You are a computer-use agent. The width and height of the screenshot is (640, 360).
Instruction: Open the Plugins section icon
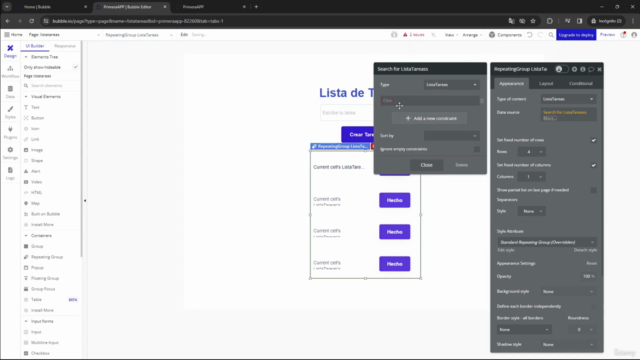click(x=10, y=133)
